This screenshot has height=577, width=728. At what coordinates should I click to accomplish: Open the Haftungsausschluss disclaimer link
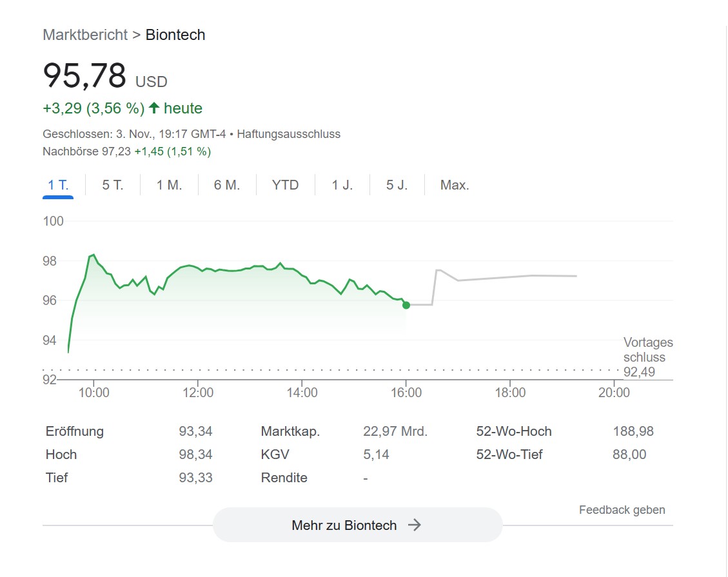(x=289, y=134)
